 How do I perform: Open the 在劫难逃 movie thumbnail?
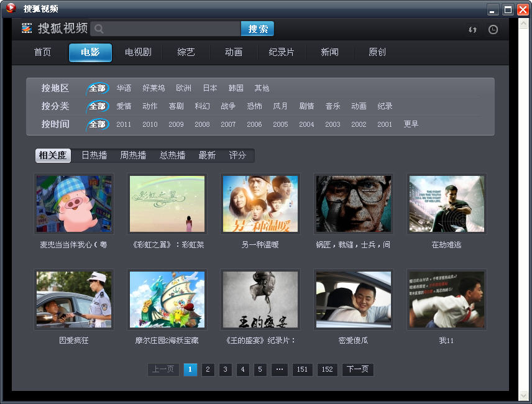(x=447, y=204)
